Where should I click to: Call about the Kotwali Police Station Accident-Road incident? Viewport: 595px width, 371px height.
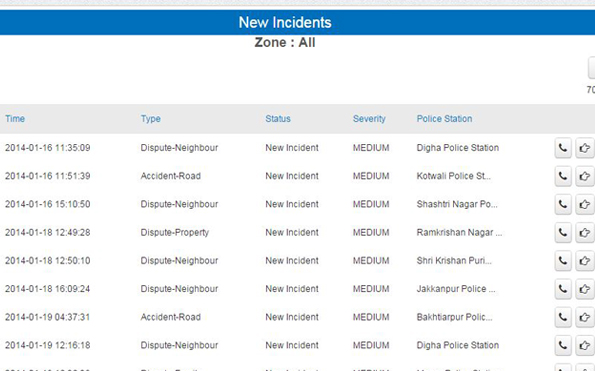click(563, 176)
